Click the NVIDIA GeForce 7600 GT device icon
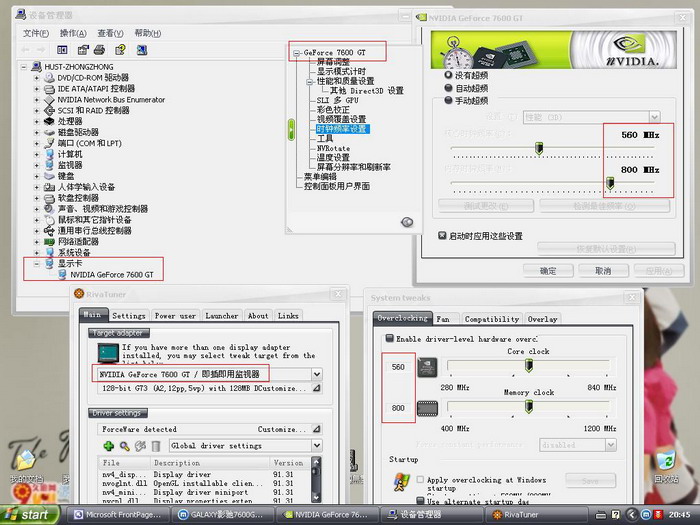Image resolution: width=700 pixels, height=525 pixels. (x=63, y=275)
